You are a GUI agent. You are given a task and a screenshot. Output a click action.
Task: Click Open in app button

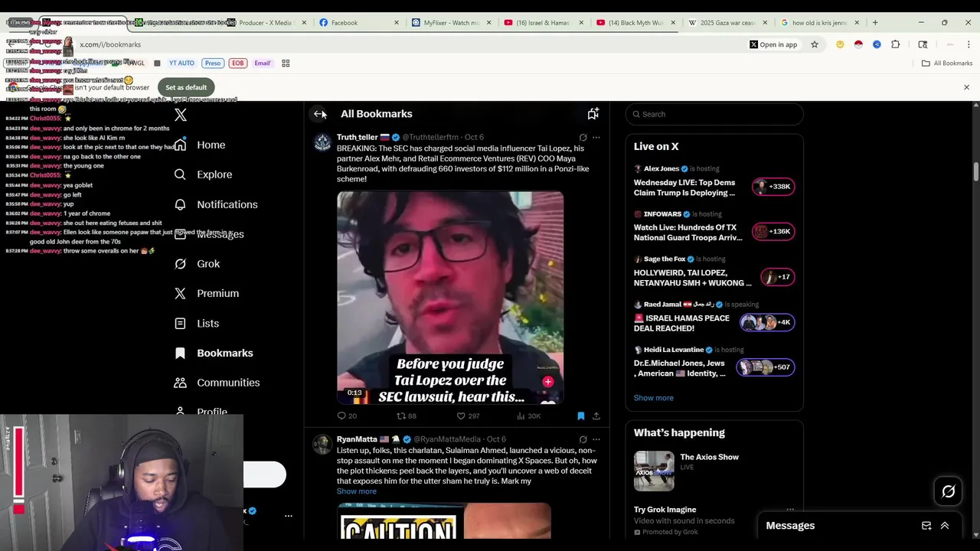773,44
